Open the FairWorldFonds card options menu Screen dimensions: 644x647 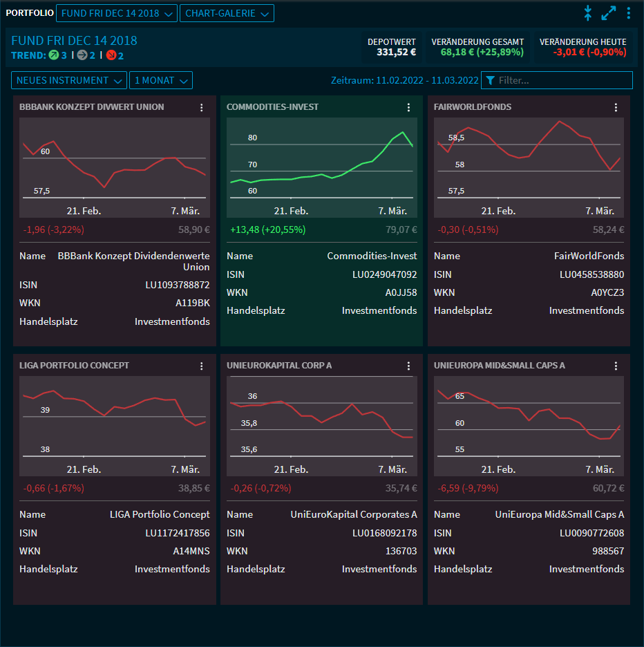coord(616,107)
